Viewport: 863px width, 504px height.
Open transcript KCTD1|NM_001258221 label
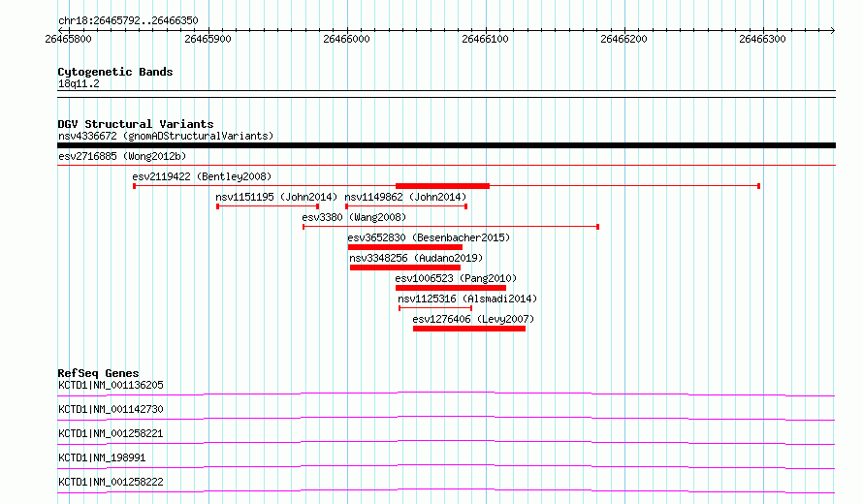click(x=111, y=433)
